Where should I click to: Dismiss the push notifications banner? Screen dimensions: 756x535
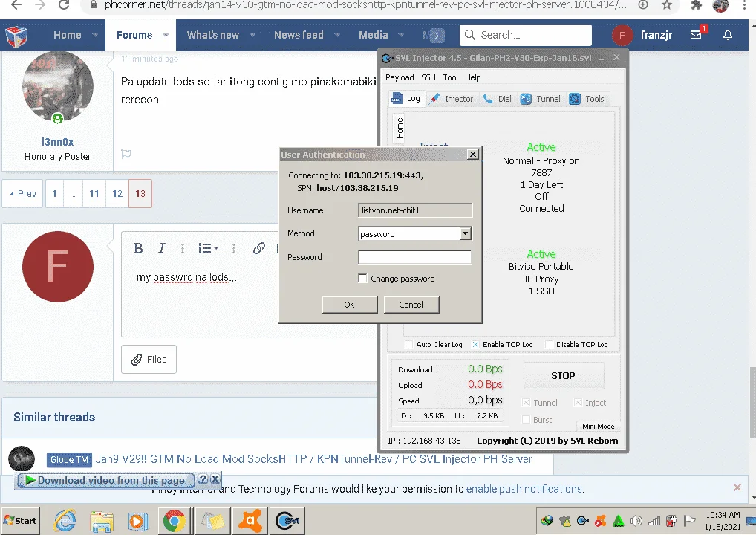pyautogui.click(x=737, y=487)
